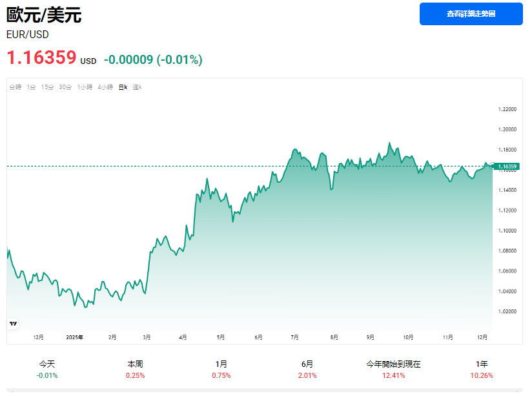The width and height of the screenshot is (532, 396).
Task: Switch chart to 分時 timeframe
Action: 15,87
